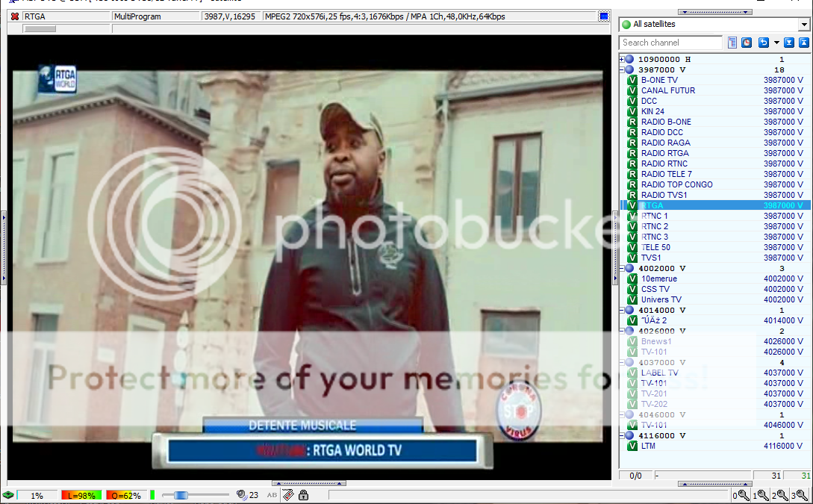813x504 pixels.
Task: Click the padlock icon in status bar
Action: pos(303,495)
